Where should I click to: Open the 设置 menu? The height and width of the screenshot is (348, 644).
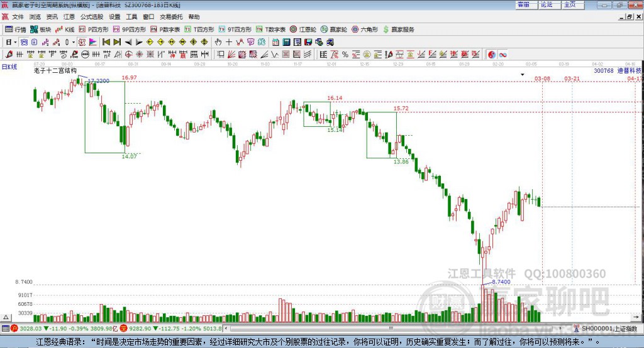pos(114,17)
